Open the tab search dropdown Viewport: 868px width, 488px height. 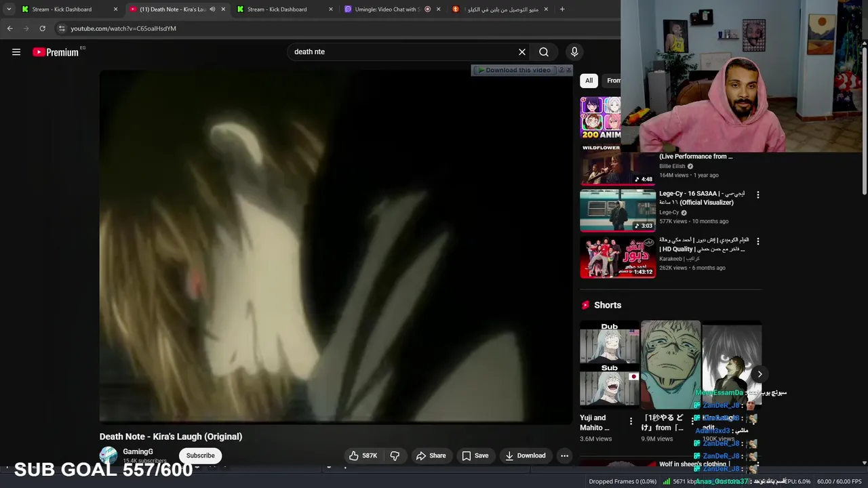click(x=9, y=9)
